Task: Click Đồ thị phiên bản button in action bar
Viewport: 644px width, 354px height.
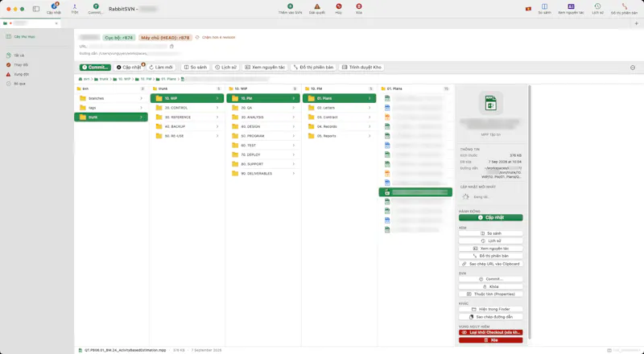Action: (313, 68)
